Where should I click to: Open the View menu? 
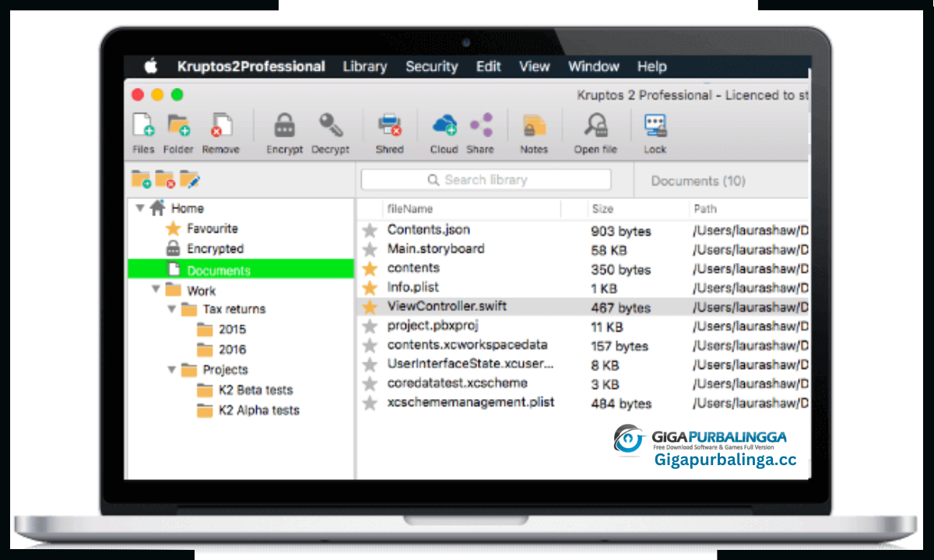pos(535,66)
